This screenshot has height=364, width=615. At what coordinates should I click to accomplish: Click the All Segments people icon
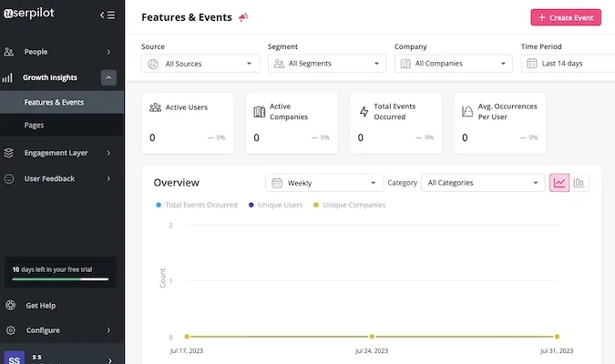tap(279, 64)
